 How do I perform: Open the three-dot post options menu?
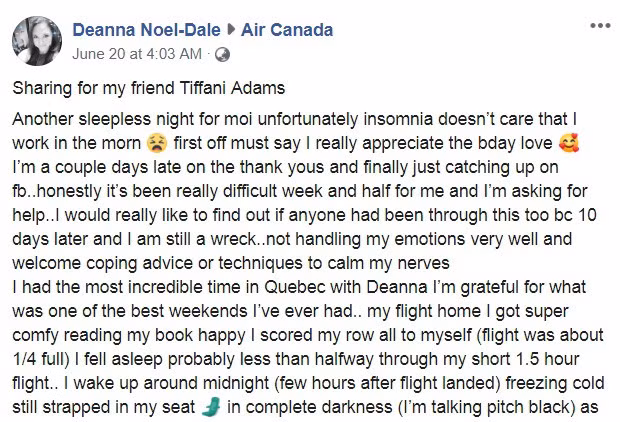click(x=599, y=24)
